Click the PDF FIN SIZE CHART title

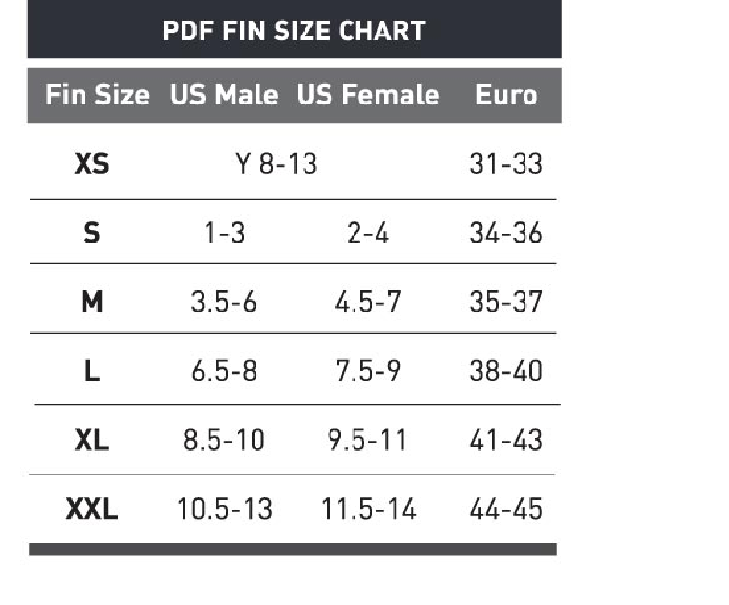click(294, 30)
